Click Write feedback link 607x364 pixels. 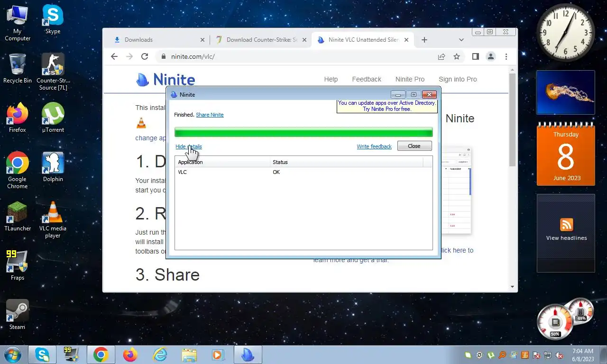click(374, 146)
